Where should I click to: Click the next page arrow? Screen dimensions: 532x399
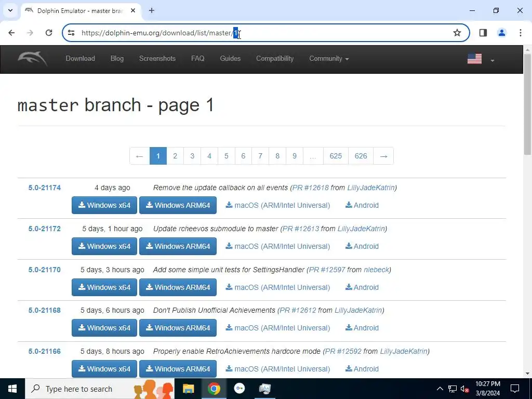click(384, 156)
